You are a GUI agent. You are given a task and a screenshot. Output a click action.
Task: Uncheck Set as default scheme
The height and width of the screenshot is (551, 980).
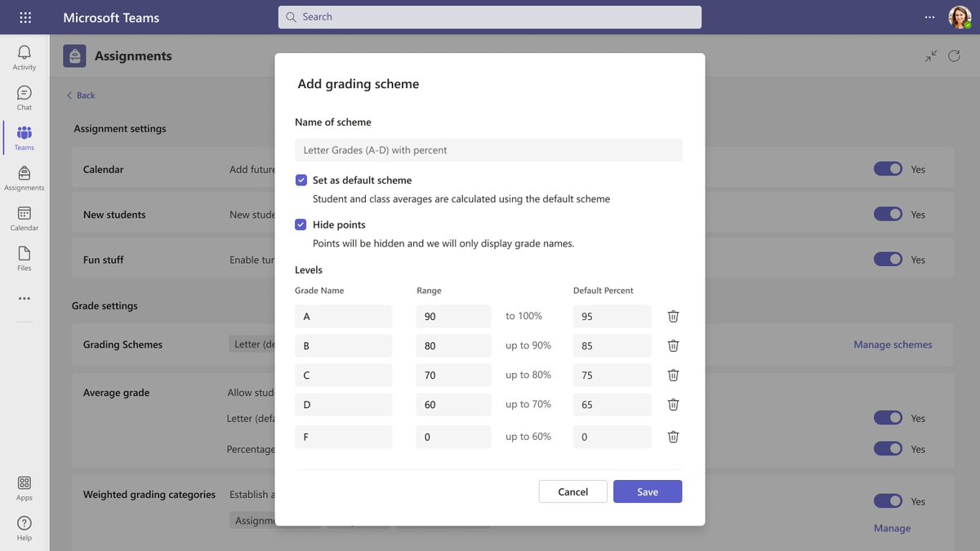pyautogui.click(x=301, y=180)
